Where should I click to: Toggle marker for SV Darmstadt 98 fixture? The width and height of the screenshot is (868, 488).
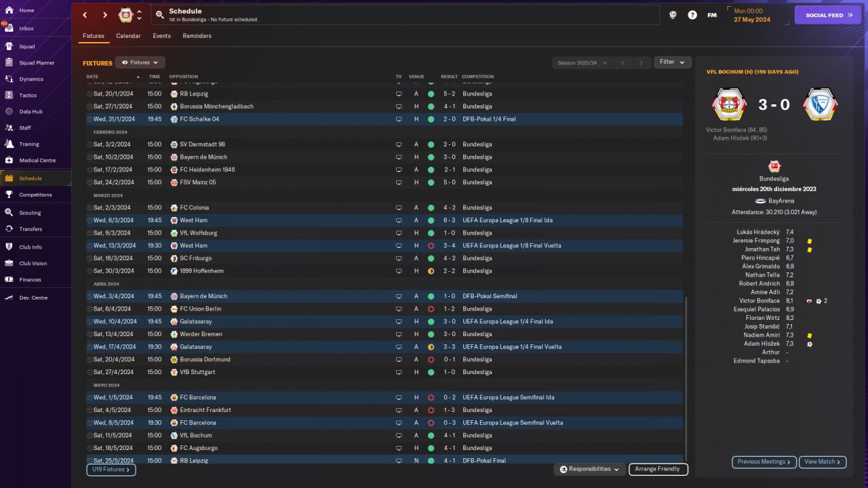[90, 144]
